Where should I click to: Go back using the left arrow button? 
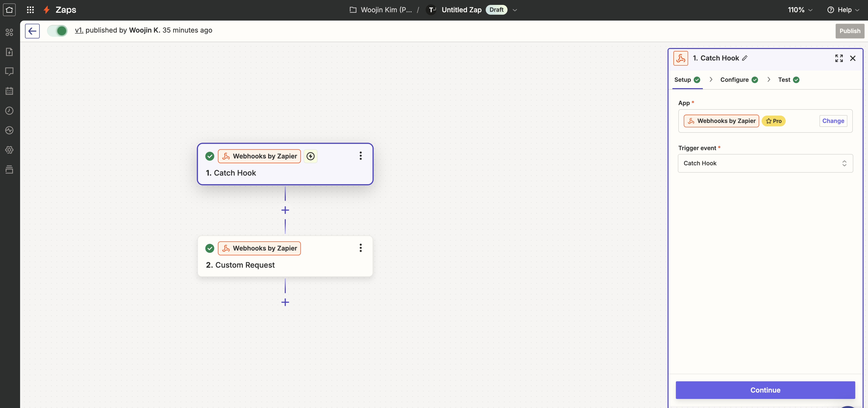(x=32, y=31)
